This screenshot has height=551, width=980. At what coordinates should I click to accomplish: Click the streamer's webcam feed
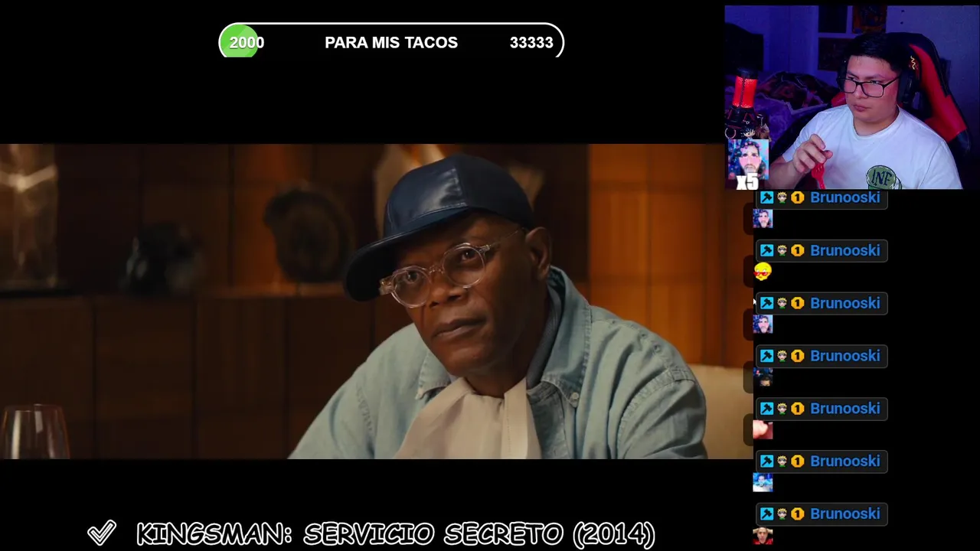coord(851,97)
